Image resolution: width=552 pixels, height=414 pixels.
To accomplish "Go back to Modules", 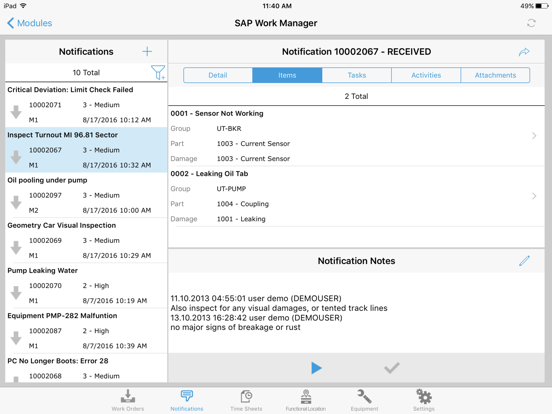I will pyautogui.click(x=30, y=23).
